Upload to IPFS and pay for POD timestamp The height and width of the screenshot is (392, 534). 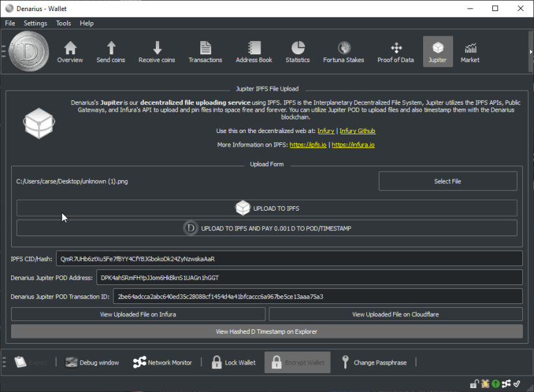pyautogui.click(x=267, y=228)
